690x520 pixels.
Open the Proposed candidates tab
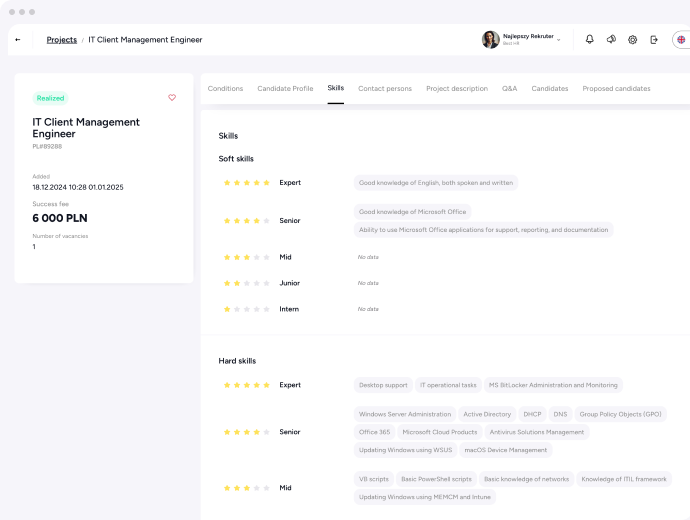click(x=616, y=89)
